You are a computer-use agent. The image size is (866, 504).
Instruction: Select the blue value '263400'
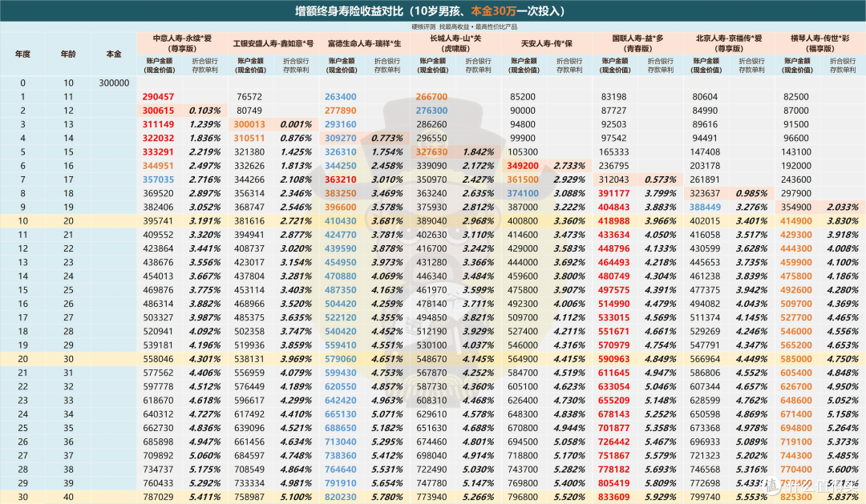340,97
